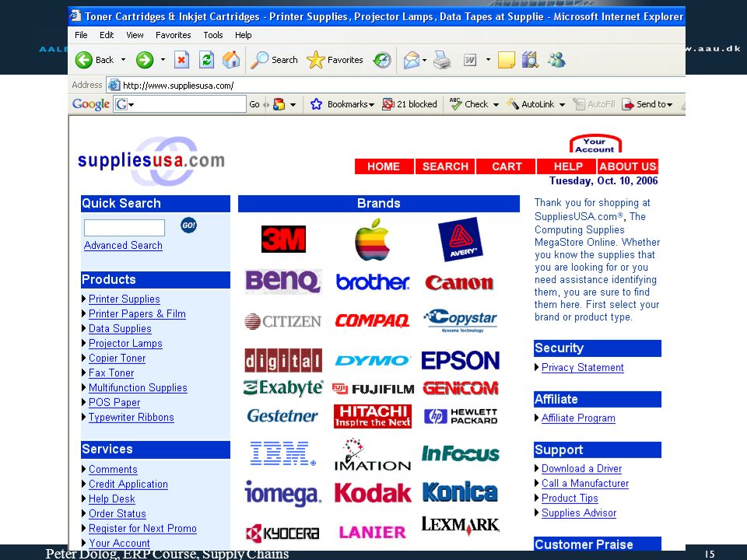Expand the Mail icon dropdown arrow
Image resolution: width=747 pixels, height=560 pixels.
424,60
